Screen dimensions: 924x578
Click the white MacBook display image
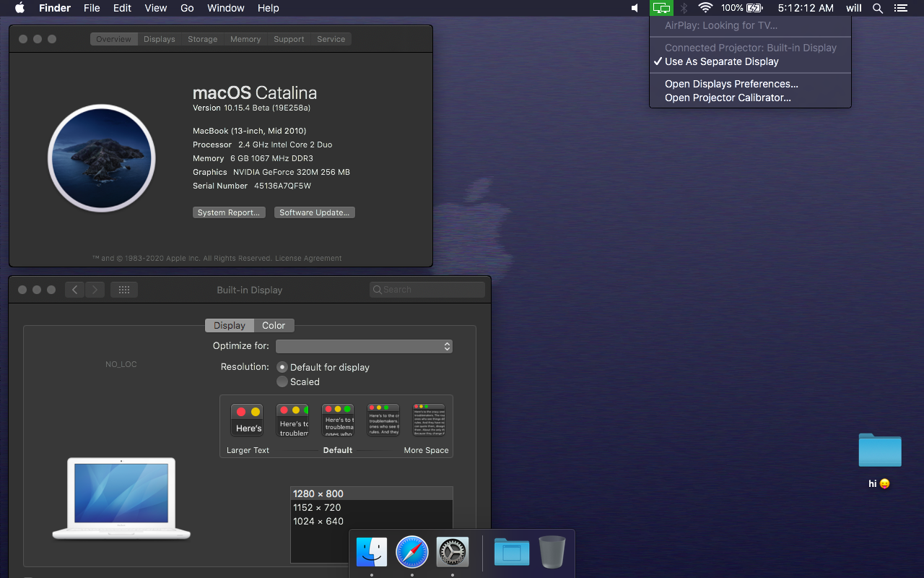[x=121, y=499]
